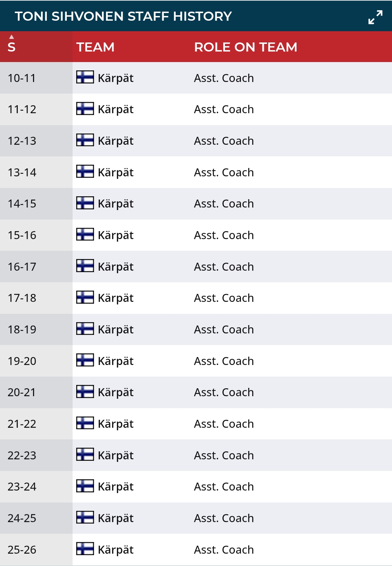This screenshot has height=566, width=392.
Task: Open Kärpät team link for 20-21
Action: (115, 392)
